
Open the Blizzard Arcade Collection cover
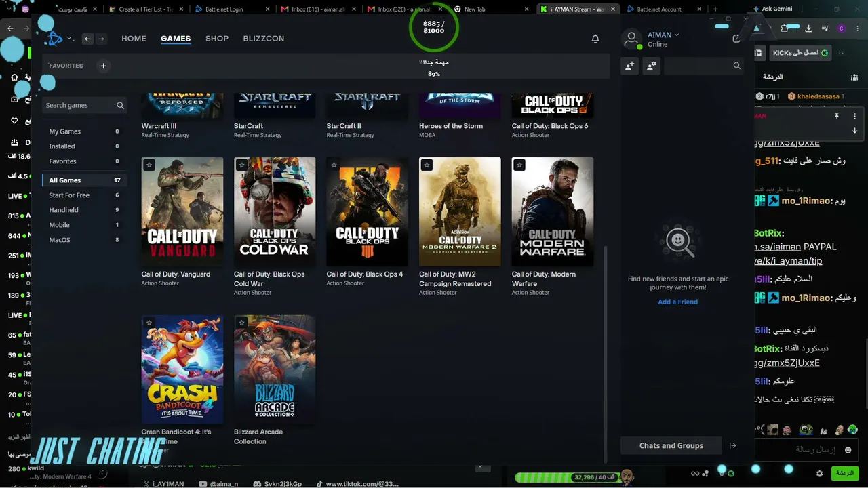click(275, 369)
